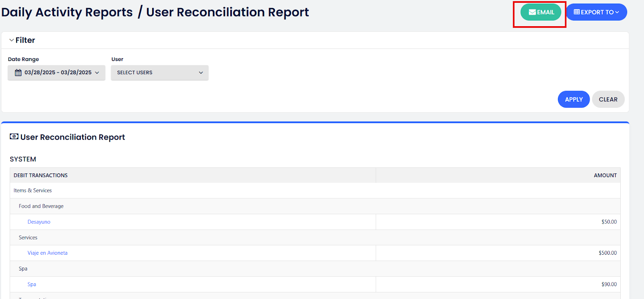The image size is (644, 299).
Task: Click the calendar icon in Date Range
Action: (x=18, y=72)
